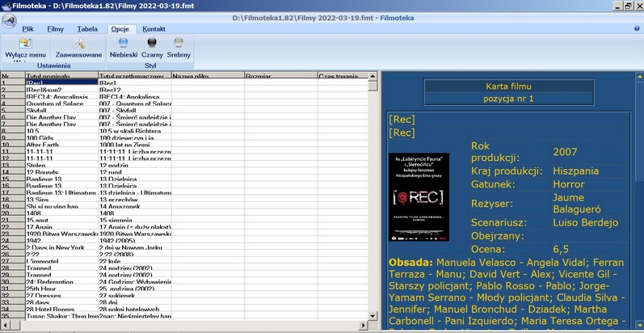Open the Kontakt tab
Screen dimensions: 644x333
point(154,29)
